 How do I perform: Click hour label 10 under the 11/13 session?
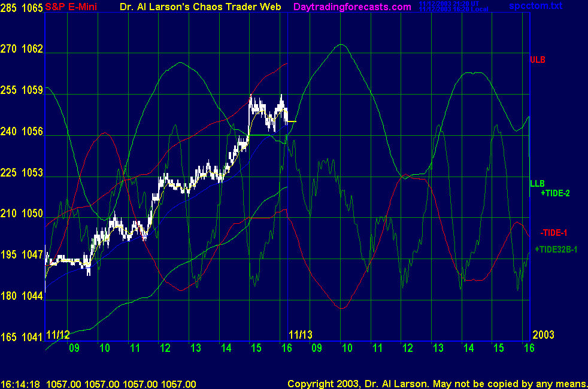(347, 348)
